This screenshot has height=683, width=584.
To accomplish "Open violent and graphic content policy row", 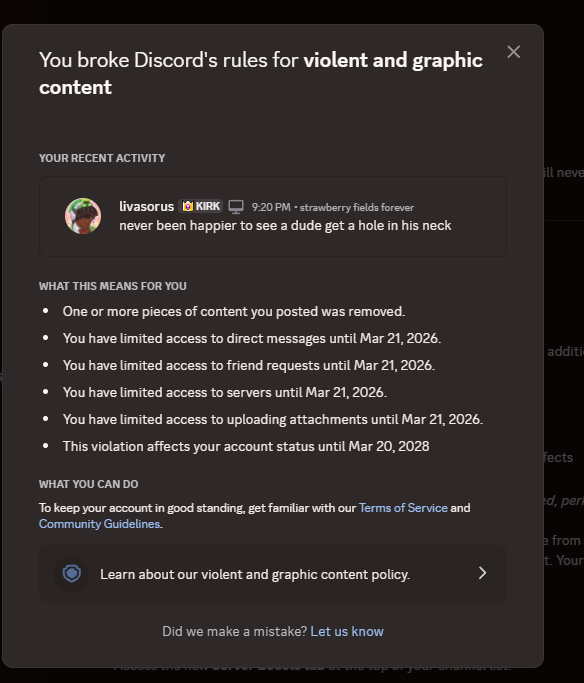I will pyautogui.click(x=273, y=574).
